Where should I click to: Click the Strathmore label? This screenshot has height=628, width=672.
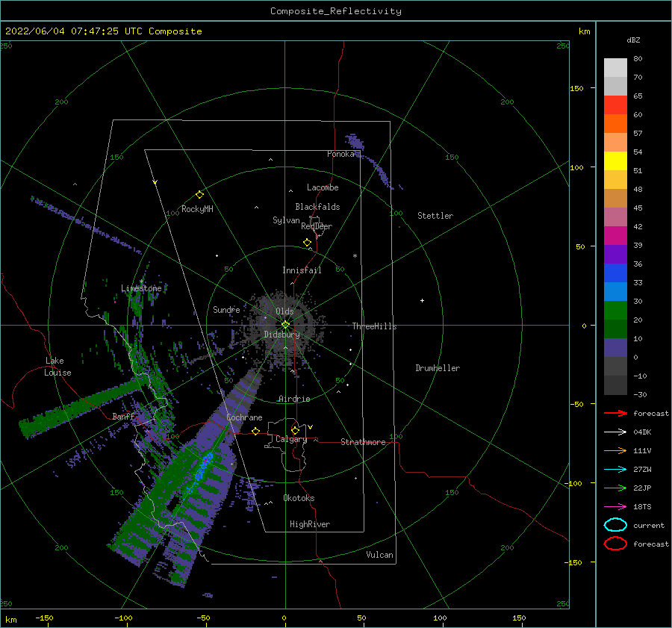click(x=363, y=442)
